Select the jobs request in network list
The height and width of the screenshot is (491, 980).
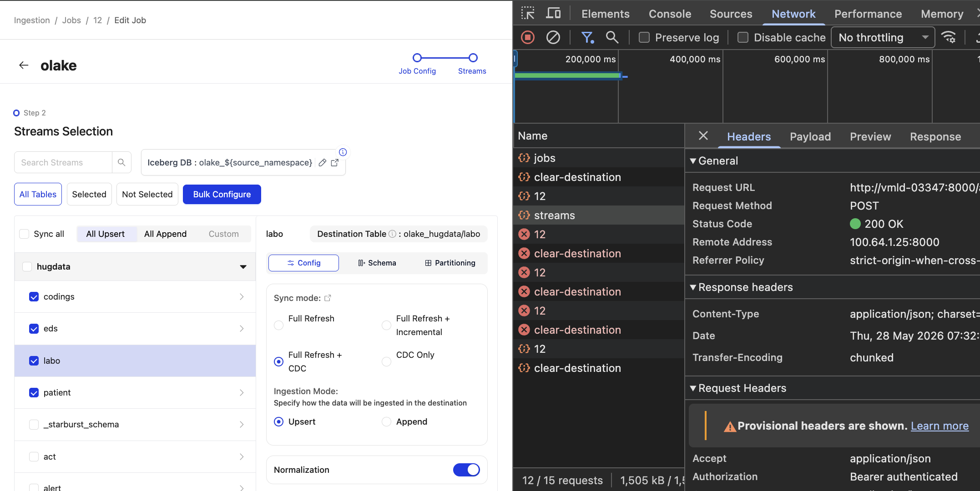(x=599, y=158)
